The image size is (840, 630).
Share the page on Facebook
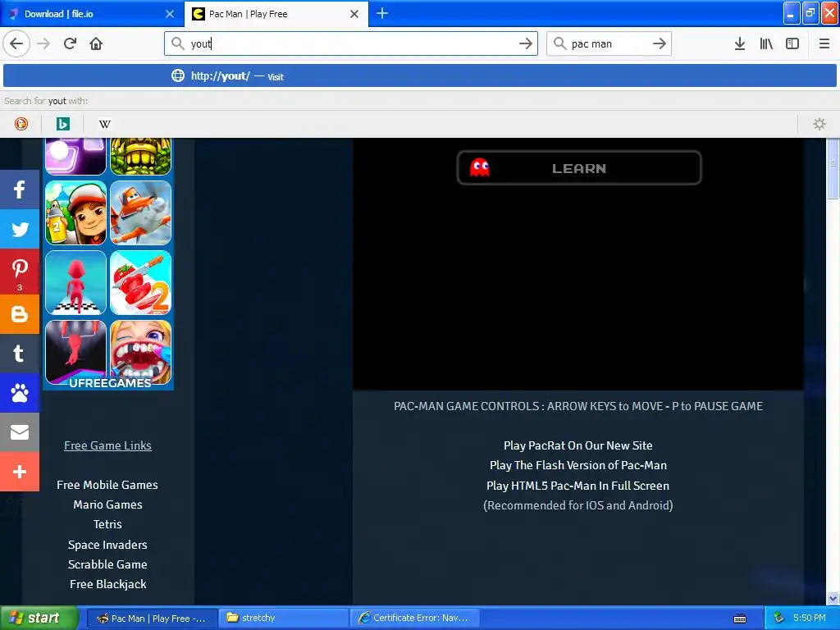coord(20,189)
